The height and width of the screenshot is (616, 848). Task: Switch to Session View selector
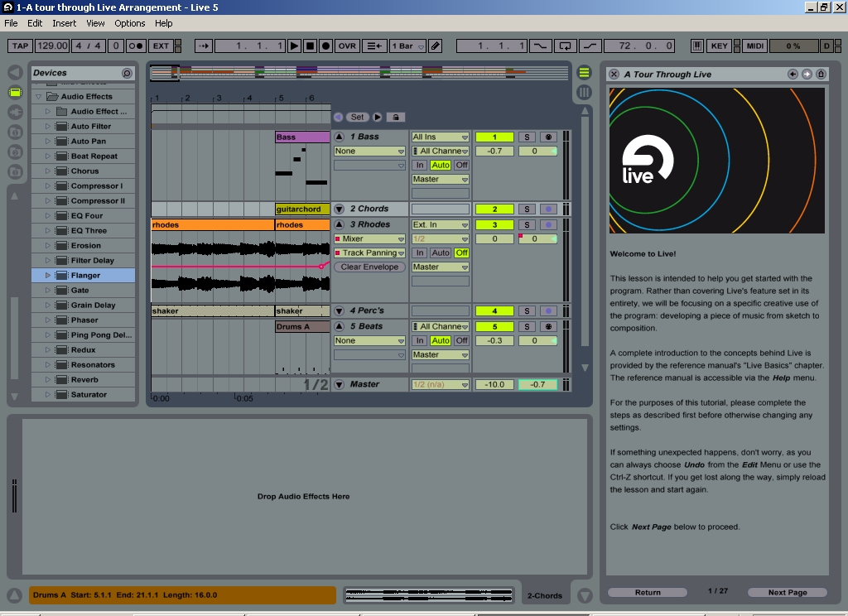584,92
